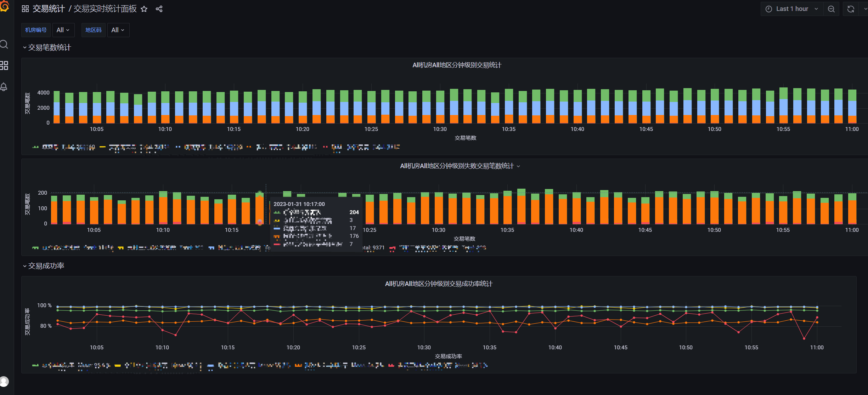Collapse the 交易成功率 row
868x395 pixels.
[x=43, y=266]
